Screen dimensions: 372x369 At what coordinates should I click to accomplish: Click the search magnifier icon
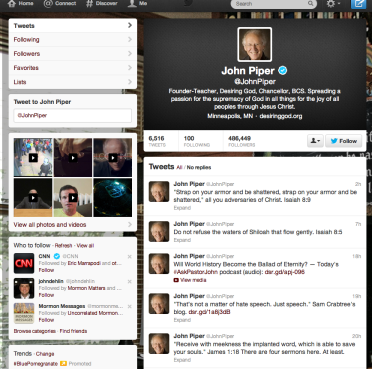tap(311, 4)
